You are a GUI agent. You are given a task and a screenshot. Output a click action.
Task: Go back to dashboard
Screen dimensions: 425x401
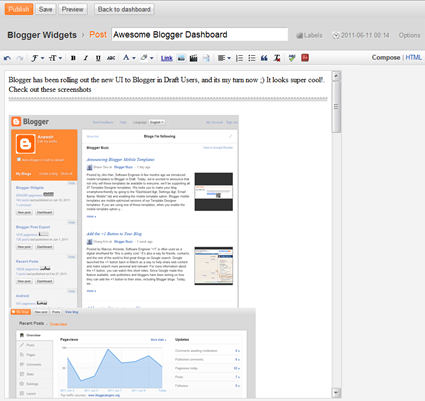[x=124, y=9]
